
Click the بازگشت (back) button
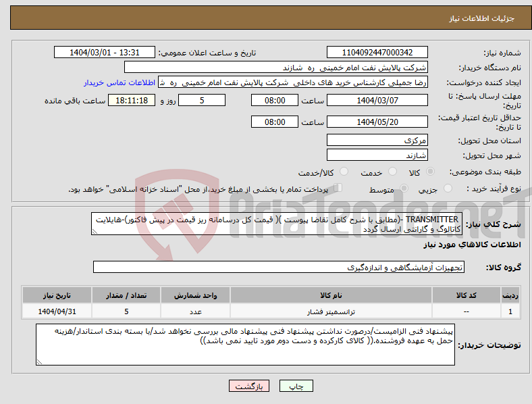[x=249, y=386]
